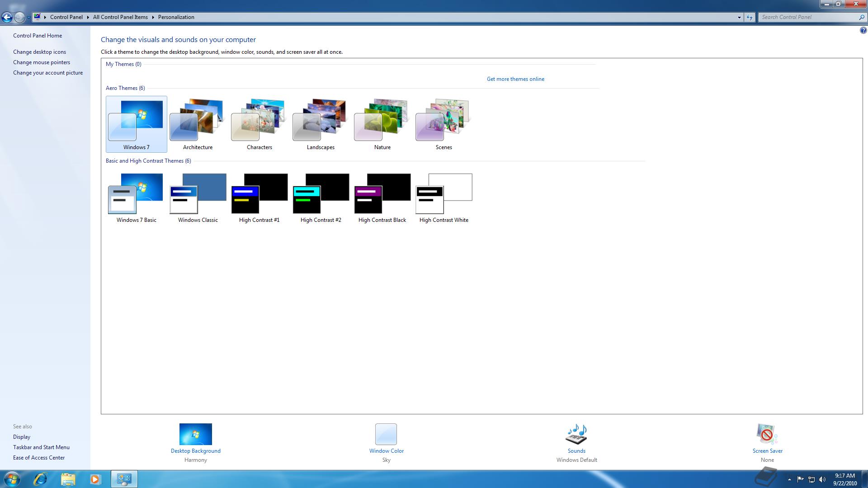The image size is (868, 488).
Task: Choose High Contrast #1 theme
Action: 259,197
